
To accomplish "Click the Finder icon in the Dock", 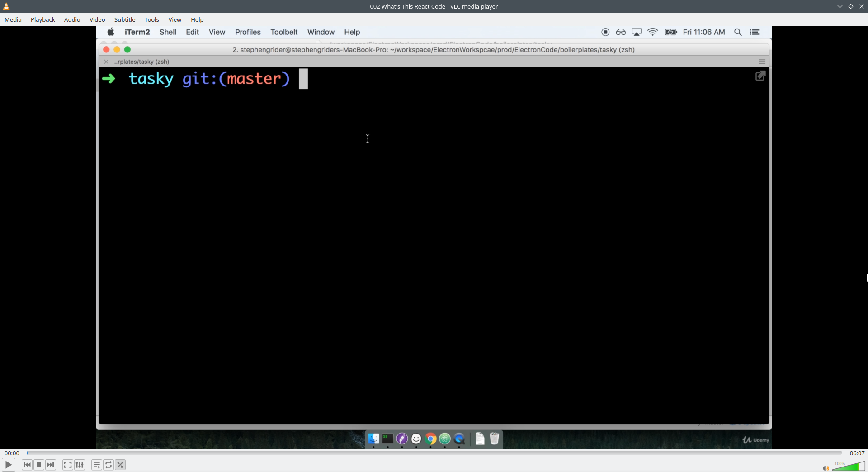I will 373,439.
